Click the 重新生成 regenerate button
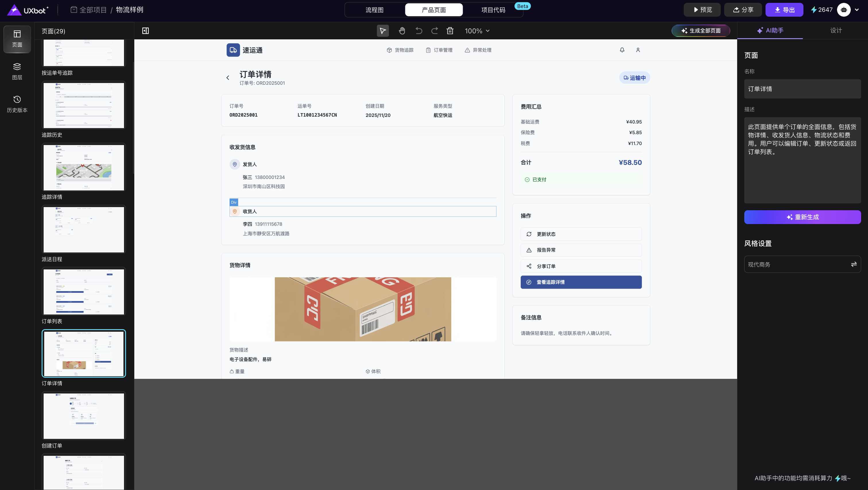The height and width of the screenshot is (490, 868). coord(802,217)
